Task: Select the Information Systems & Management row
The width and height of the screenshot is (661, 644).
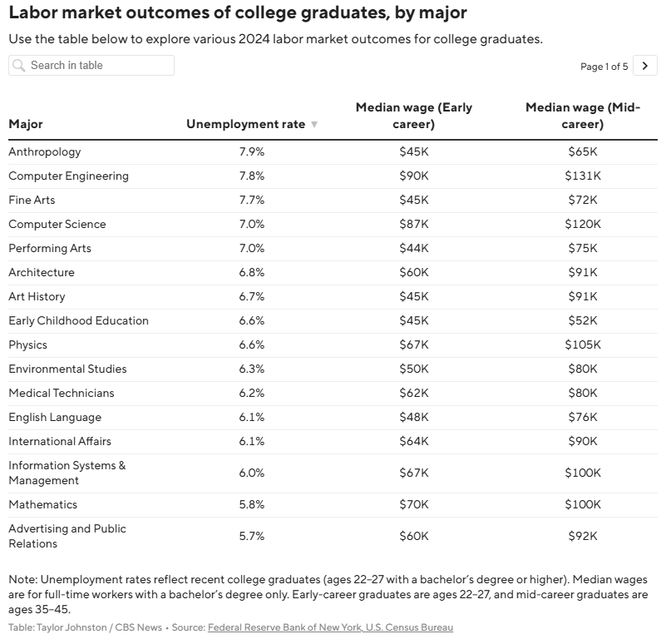Action: point(333,473)
